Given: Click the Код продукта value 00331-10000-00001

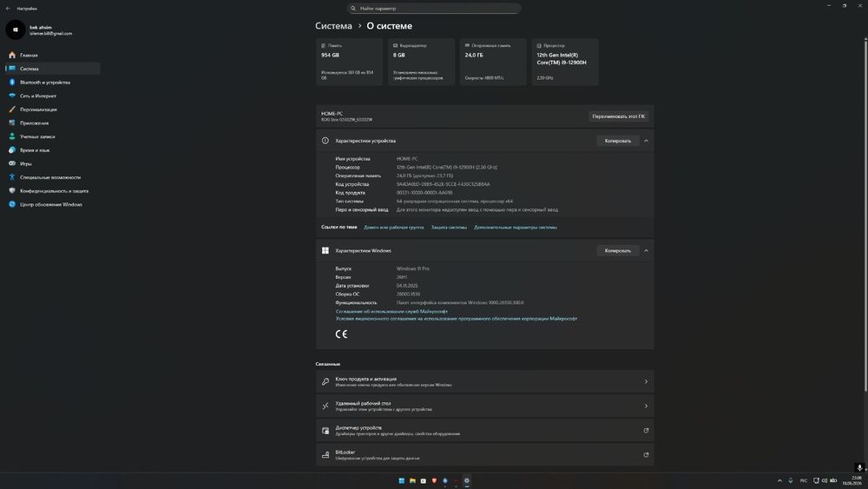Looking at the screenshot, I should pyautogui.click(x=424, y=193).
